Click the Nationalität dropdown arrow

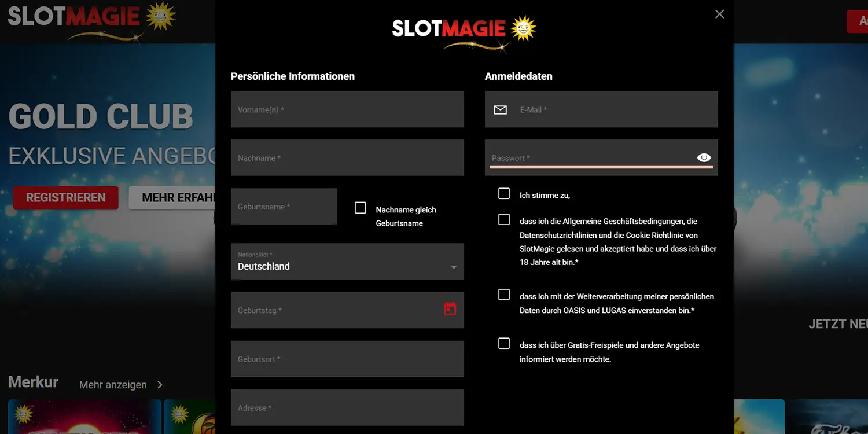454,267
